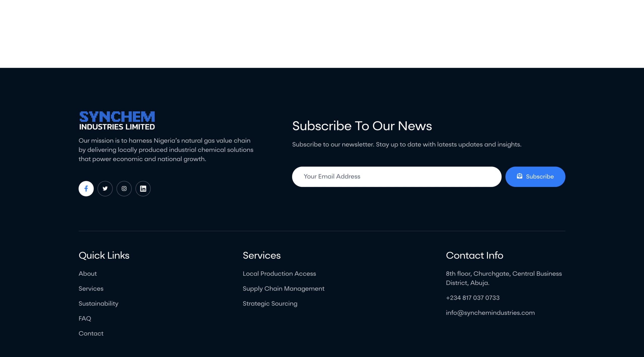Email info@synchemindustries.com
Viewport: 644px width, 357px height.
(x=490, y=313)
